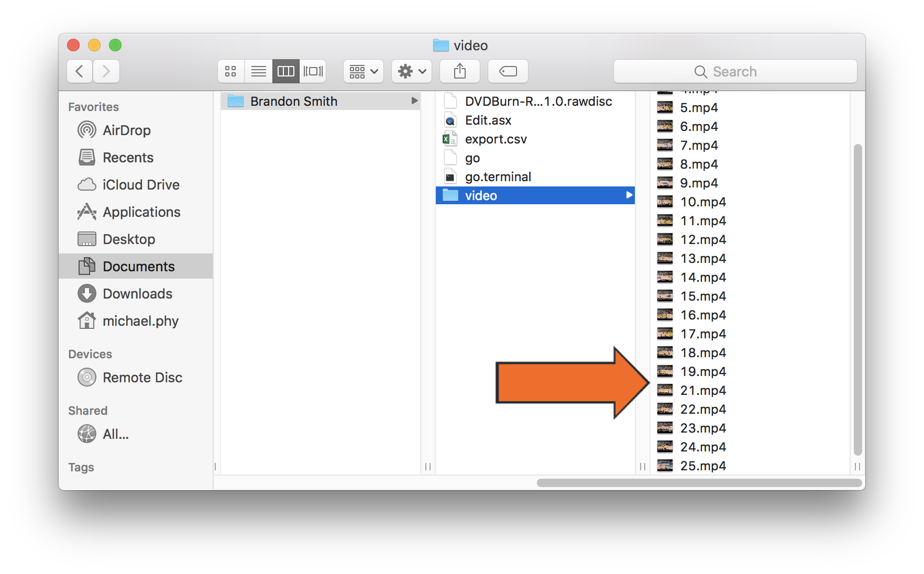The image size is (924, 574).
Task: Click the Edit Tags toolbar button
Action: (508, 71)
